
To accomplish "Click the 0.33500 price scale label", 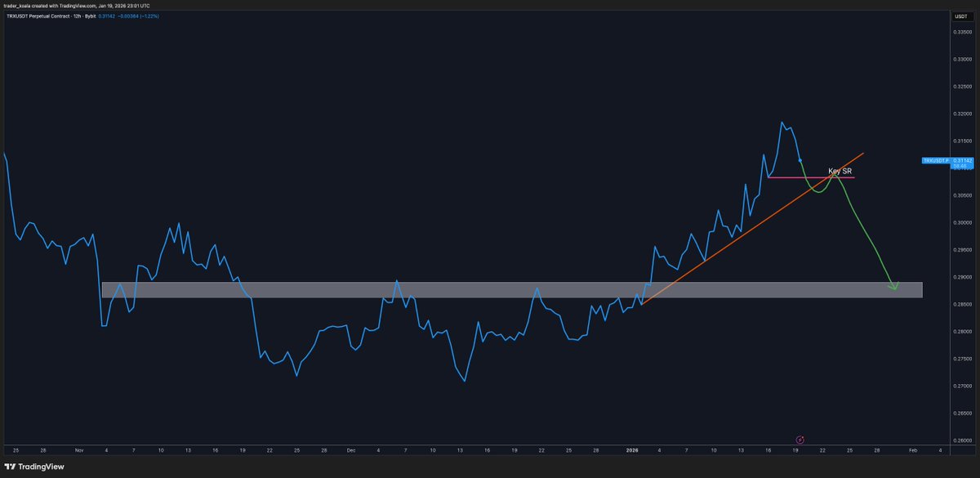I will [x=962, y=32].
